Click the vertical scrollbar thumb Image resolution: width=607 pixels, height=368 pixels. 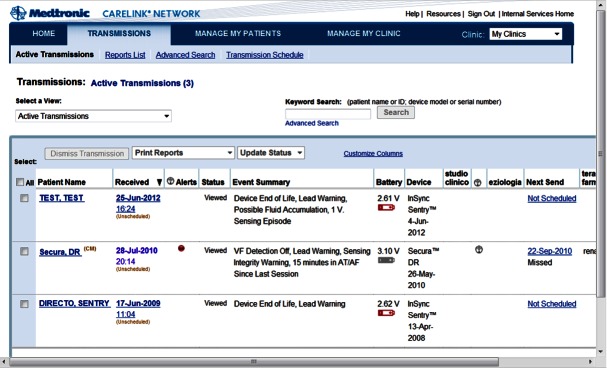pos(600,154)
